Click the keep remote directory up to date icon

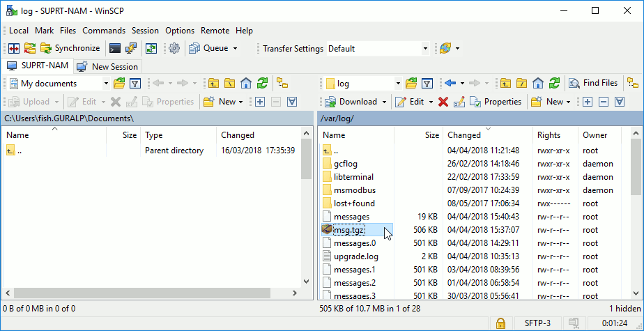(152, 49)
